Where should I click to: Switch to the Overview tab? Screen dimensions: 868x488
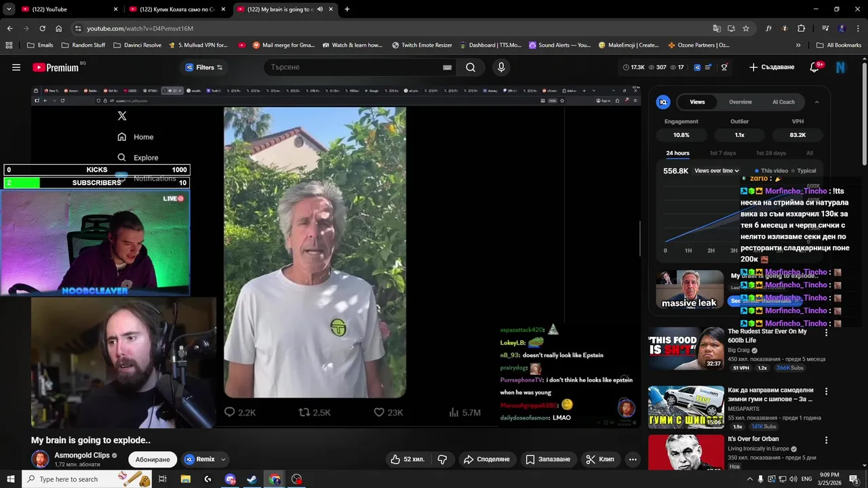[x=741, y=102]
